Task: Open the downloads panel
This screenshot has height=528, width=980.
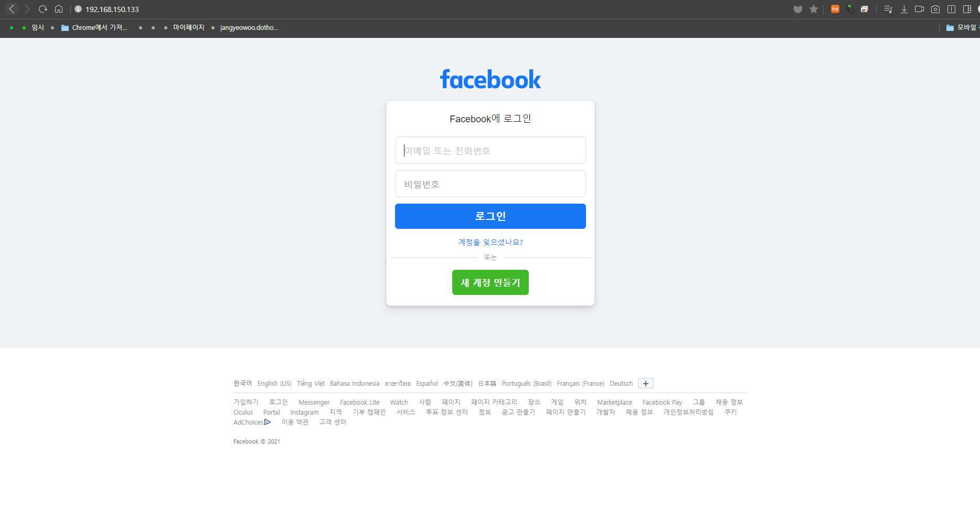Action: pos(904,9)
